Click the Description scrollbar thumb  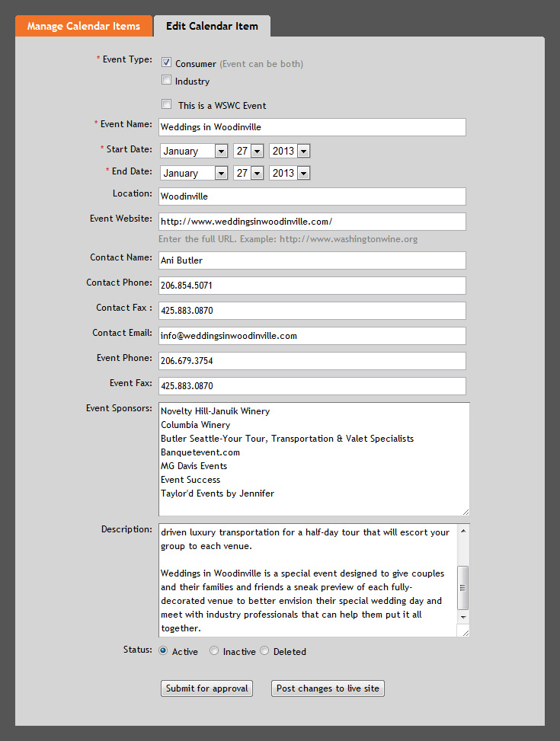pyautogui.click(x=463, y=587)
